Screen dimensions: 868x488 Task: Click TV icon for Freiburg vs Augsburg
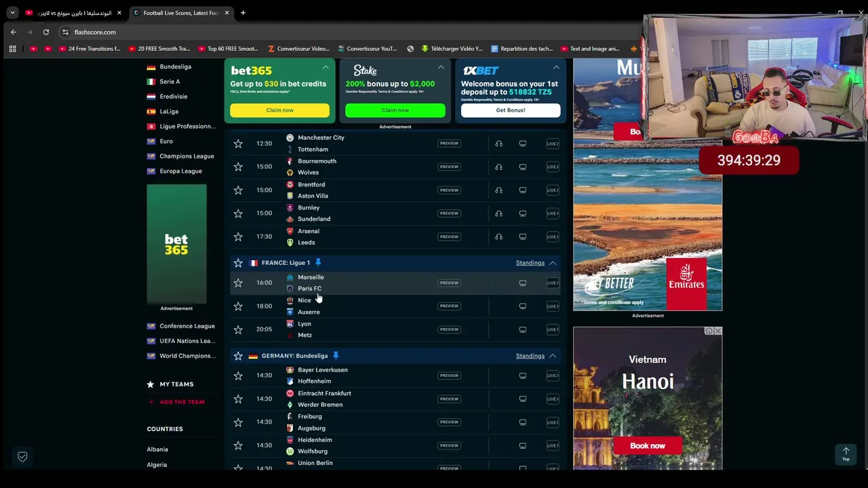(523, 422)
